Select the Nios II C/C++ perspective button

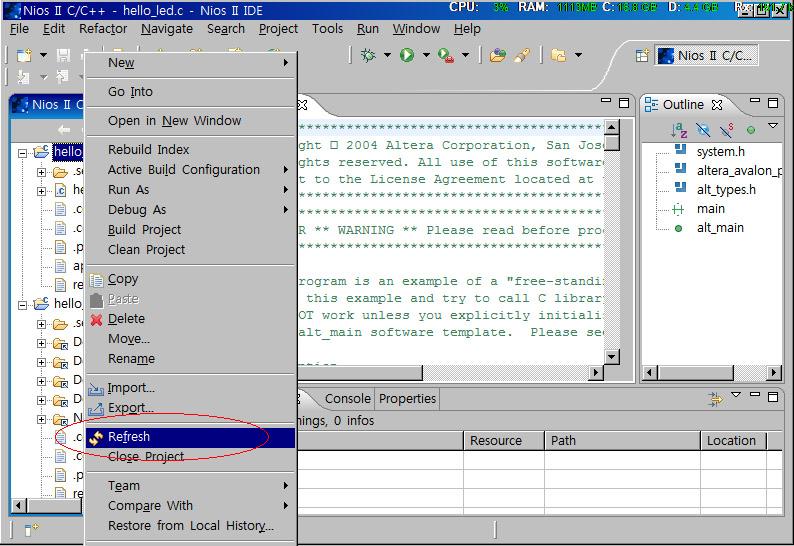coord(707,55)
